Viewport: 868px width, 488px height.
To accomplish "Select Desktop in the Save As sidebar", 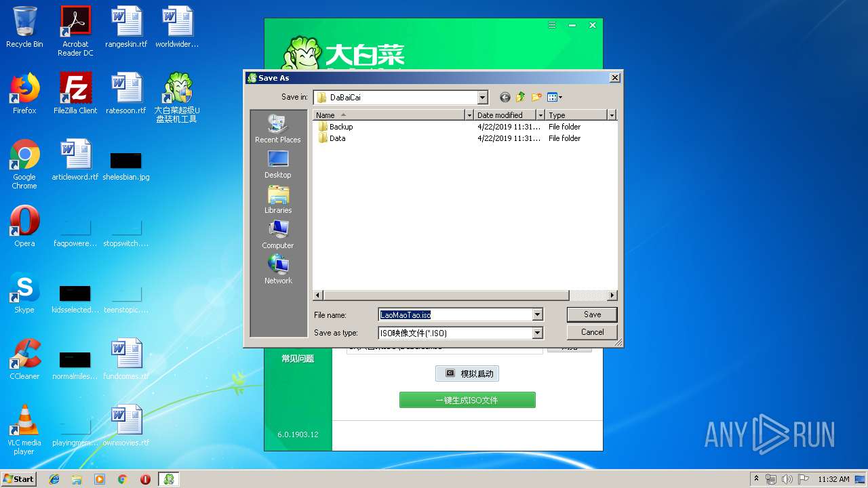I will (277, 164).
